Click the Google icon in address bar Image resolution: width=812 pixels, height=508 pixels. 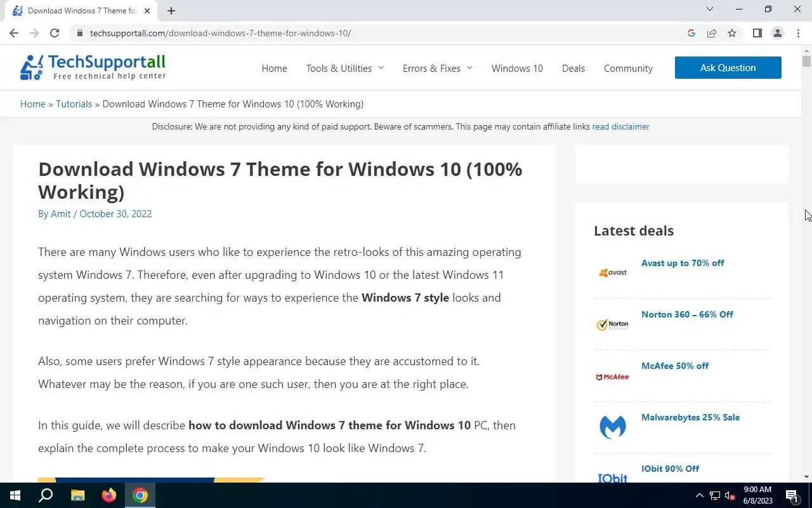click(x=691, y=33)
